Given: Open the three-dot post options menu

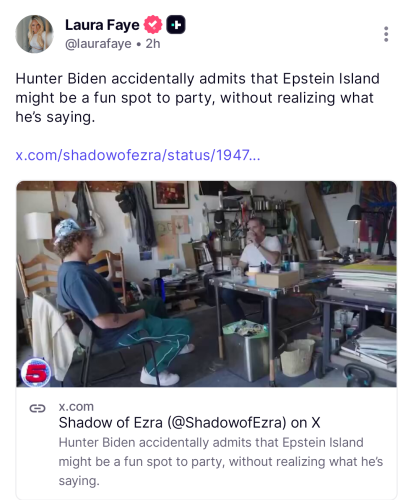Looking at the screenshot, I should coord(386,34).
